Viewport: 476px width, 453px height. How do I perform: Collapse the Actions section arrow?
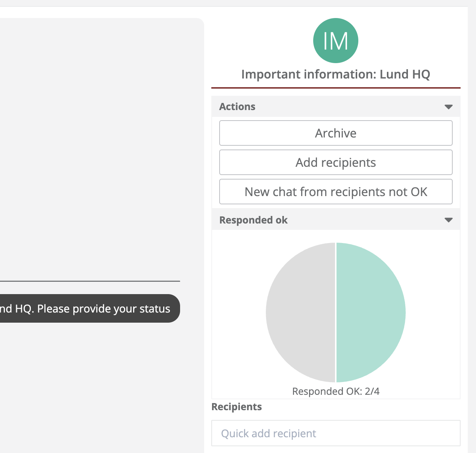point(448,107)
